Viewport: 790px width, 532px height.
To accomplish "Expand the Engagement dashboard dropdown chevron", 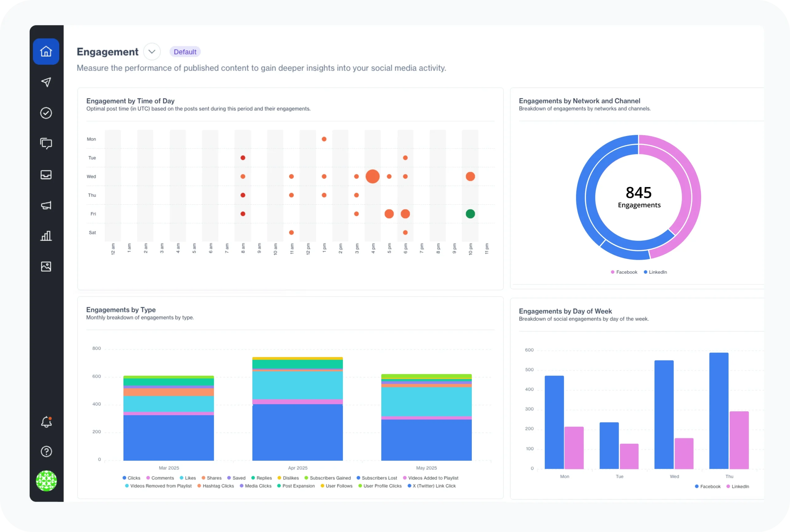I will [x=152, y=52].
